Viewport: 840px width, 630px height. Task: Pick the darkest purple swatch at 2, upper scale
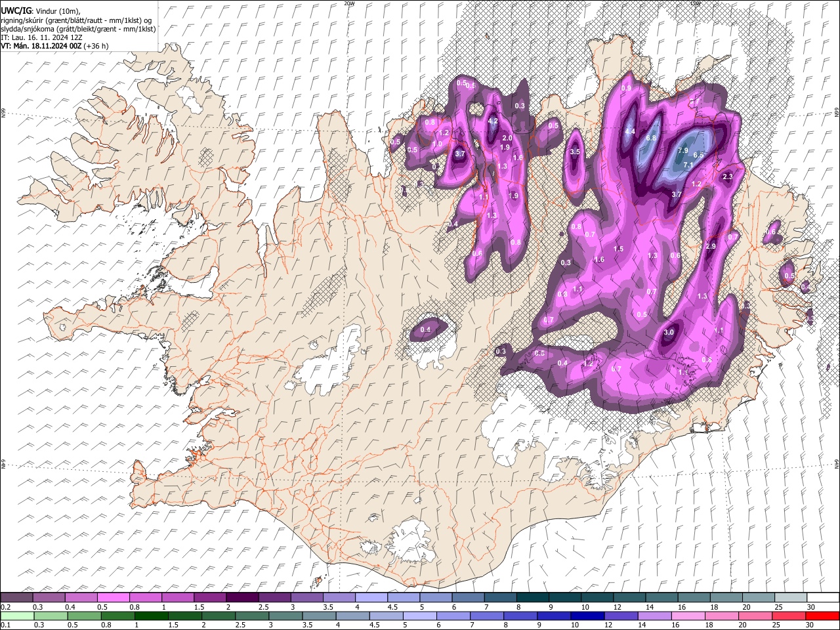coord(243,597)
